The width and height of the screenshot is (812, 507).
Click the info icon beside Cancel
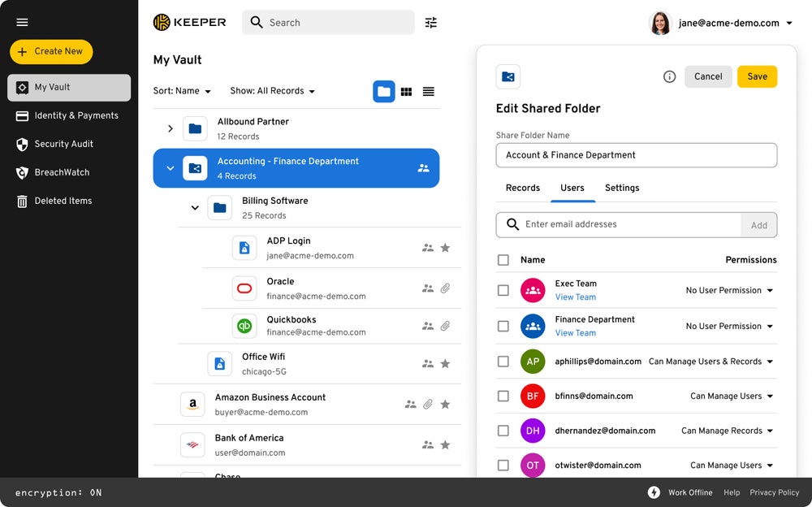(669, 76)
